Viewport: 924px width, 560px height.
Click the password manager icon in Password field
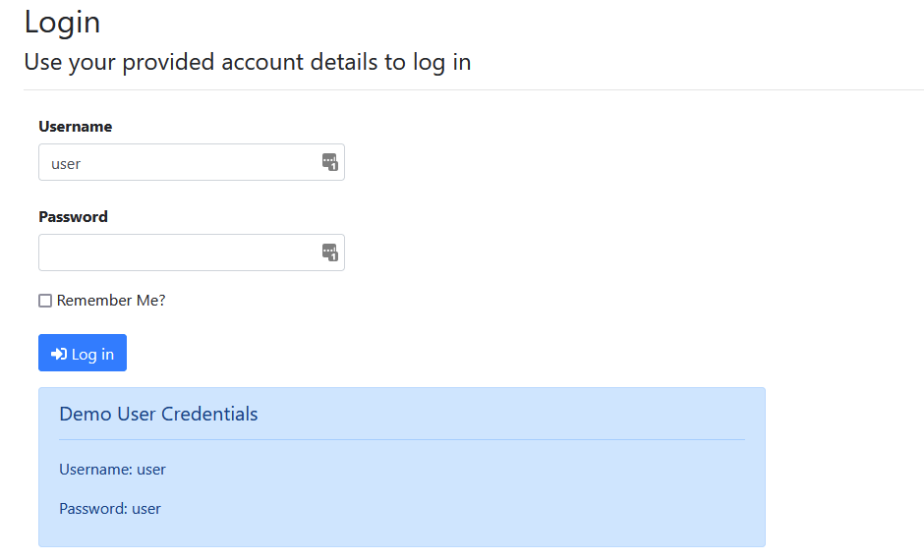(x=329, y=252)
